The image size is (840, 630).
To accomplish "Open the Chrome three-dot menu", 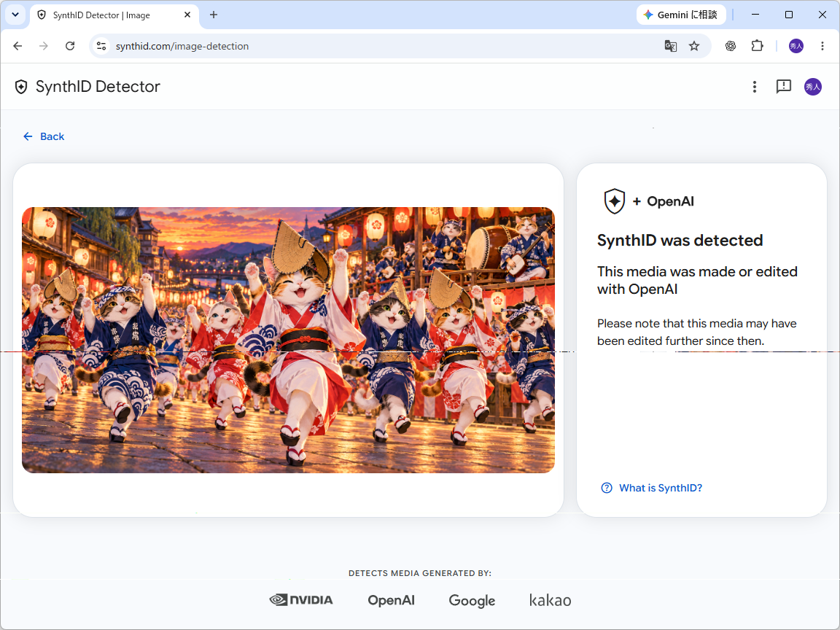I will [822, 46].
